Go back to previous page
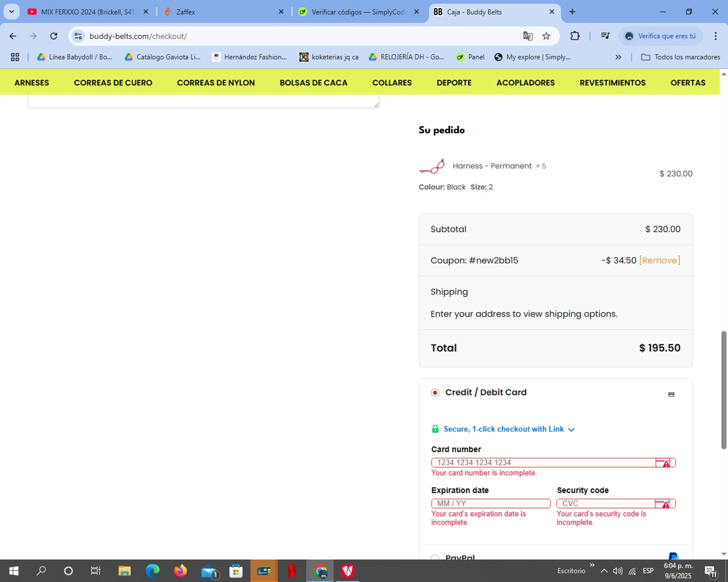 tap(13, 36)
